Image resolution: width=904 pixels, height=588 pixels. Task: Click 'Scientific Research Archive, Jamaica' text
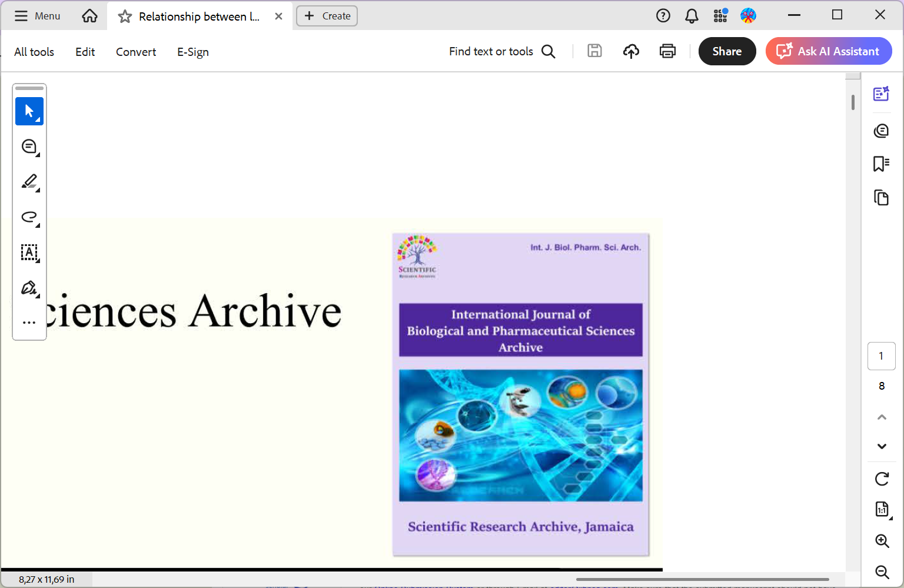click(521, 527)
